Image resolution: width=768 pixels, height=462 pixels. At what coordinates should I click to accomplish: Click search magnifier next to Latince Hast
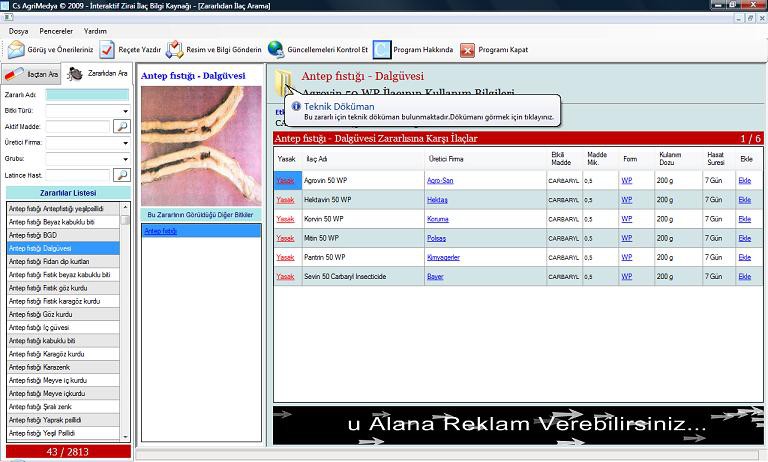click(x=121, y=174)
